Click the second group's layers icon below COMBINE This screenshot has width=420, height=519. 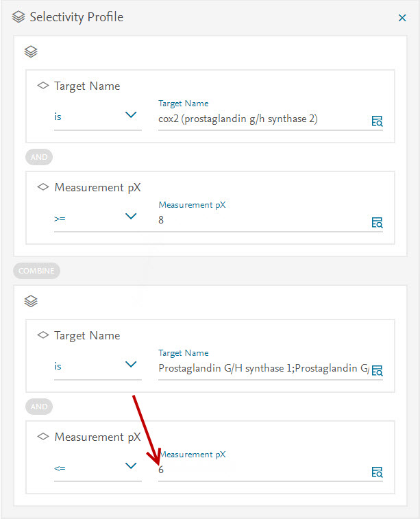click(31, 301)
